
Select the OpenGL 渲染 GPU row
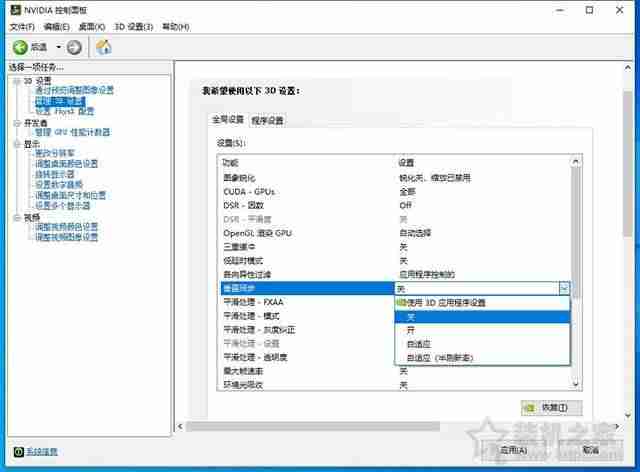(395, 233)
